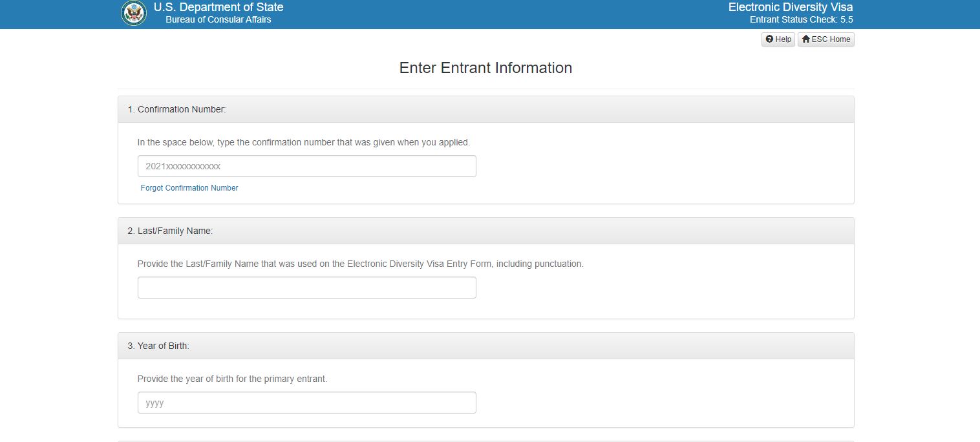The height and width of the screenshot is (442, 980).
Task: Click the confirmation number instruction text
Action: 303,142
